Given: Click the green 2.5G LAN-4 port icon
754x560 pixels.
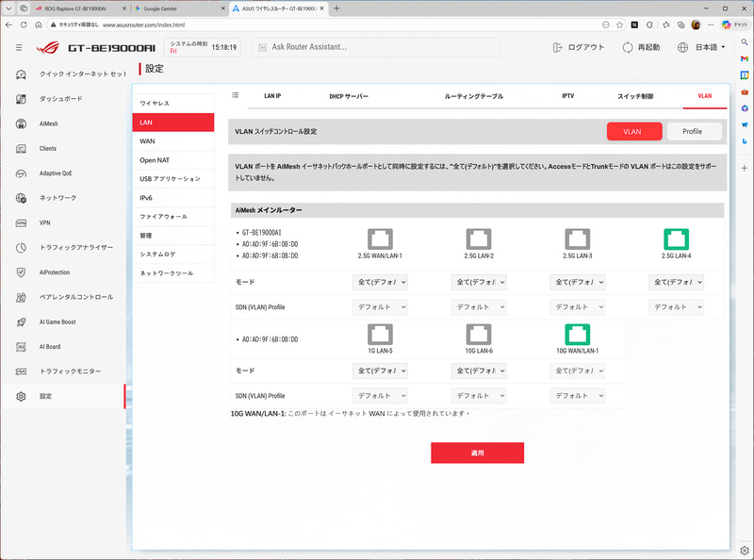Looking at the screenshot, I should click(676, 239).
